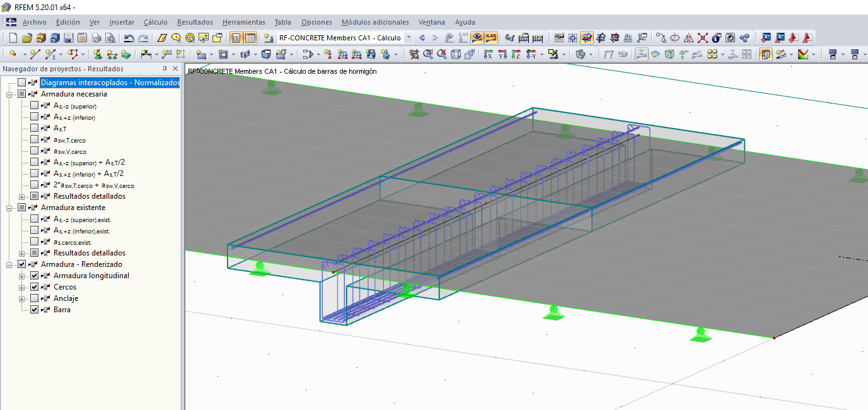Select the Barra tree item label
The image size is (868, 410).
pyautogui.click(x=62, y=310)
